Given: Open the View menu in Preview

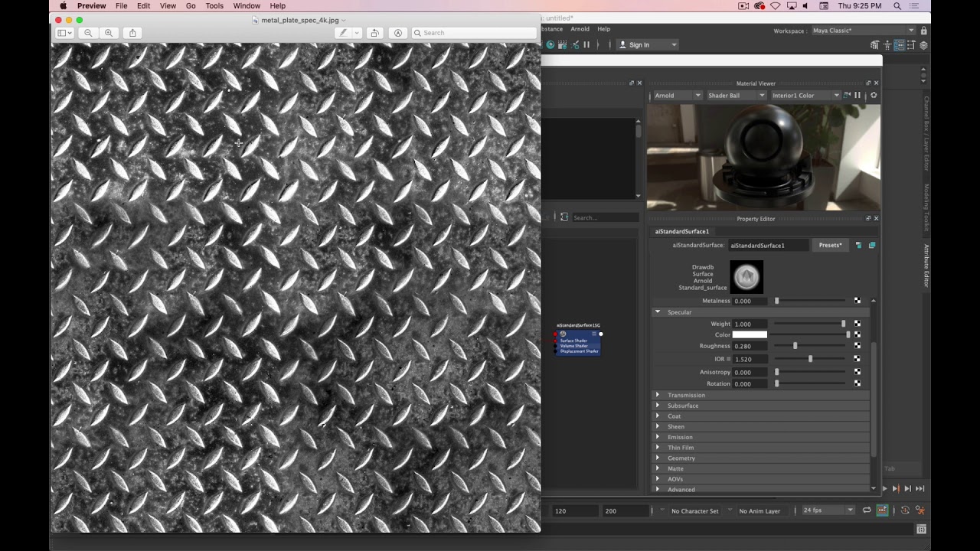Looking at the screenshot, I should (168, 6).
